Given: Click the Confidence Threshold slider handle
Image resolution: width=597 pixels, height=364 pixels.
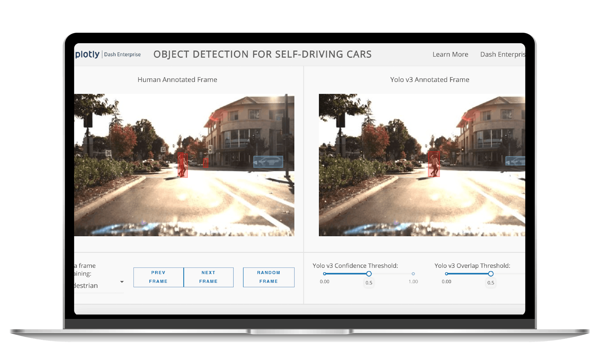Looking at the screenshot, I should (x=369, y=274).
